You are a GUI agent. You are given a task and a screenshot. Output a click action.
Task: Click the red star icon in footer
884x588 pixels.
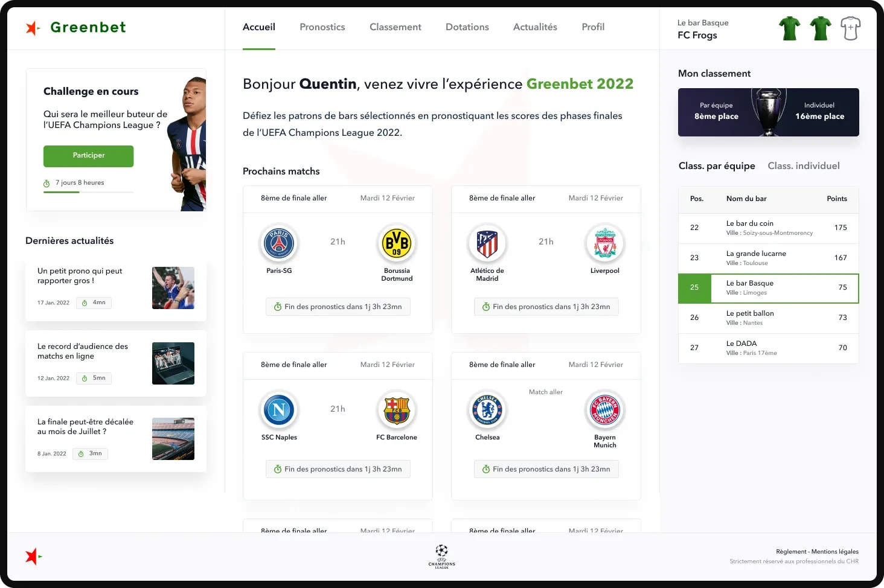(x=33, y=556)
